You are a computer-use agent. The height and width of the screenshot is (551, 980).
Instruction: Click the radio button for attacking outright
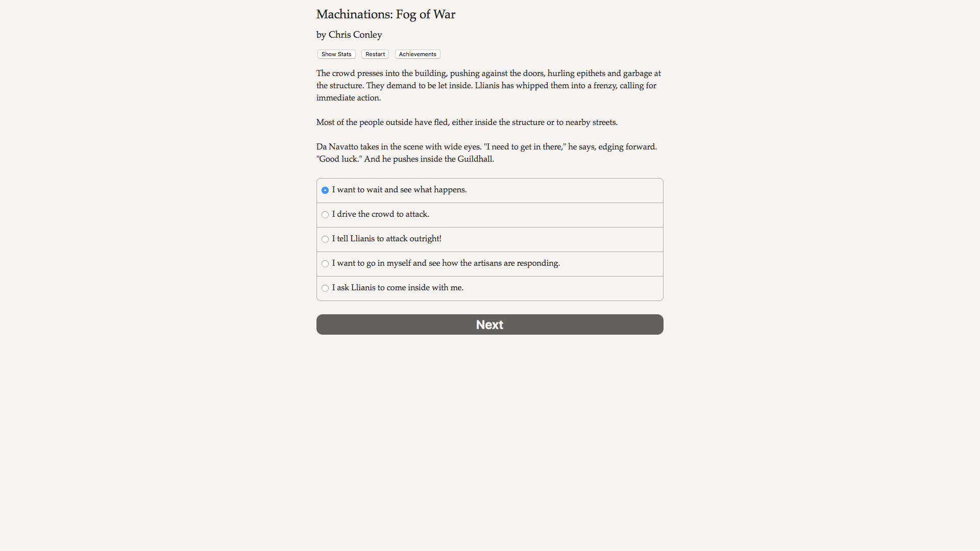pyautogui.click(x=325, y=239)
